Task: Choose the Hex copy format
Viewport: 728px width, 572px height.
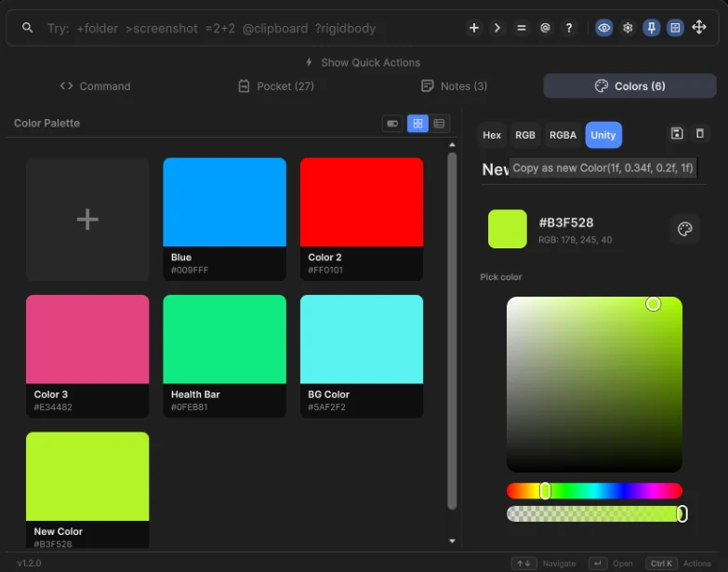Action: point(492,135)
